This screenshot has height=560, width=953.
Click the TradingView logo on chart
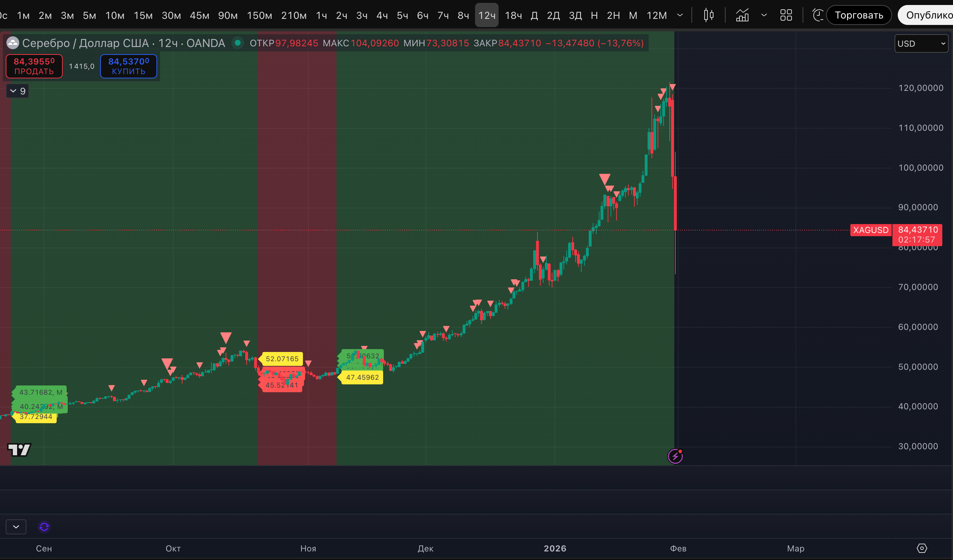coord(19,450)
